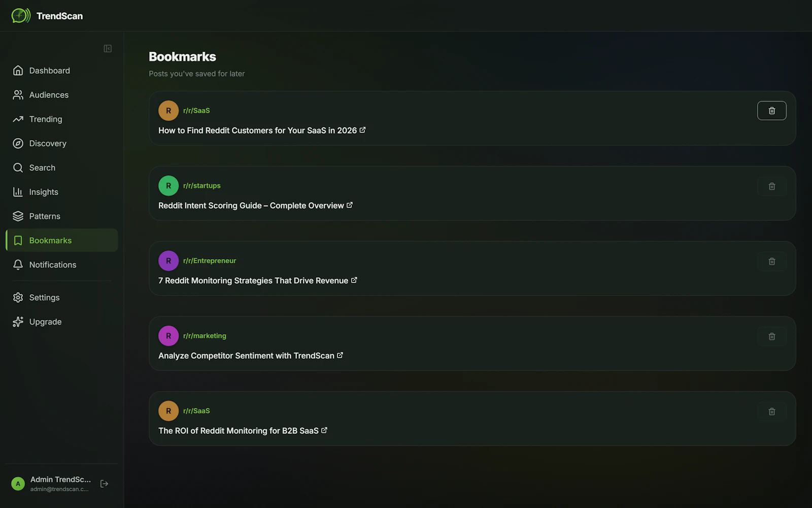812x508 pixels.
Task: Delete the '7 Reddit Monitoring Strategies' bookmark
Action: (772, 262)
